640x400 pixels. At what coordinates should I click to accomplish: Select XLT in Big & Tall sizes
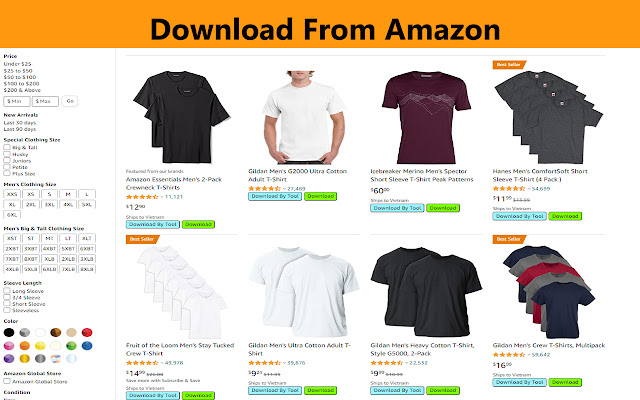click(87, 238)
